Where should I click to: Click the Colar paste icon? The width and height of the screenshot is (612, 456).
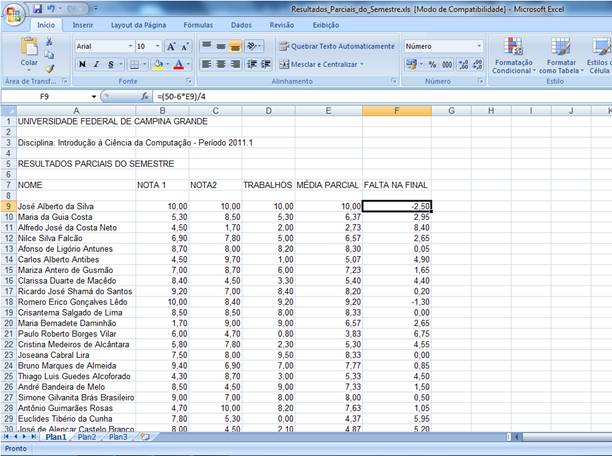29,50
